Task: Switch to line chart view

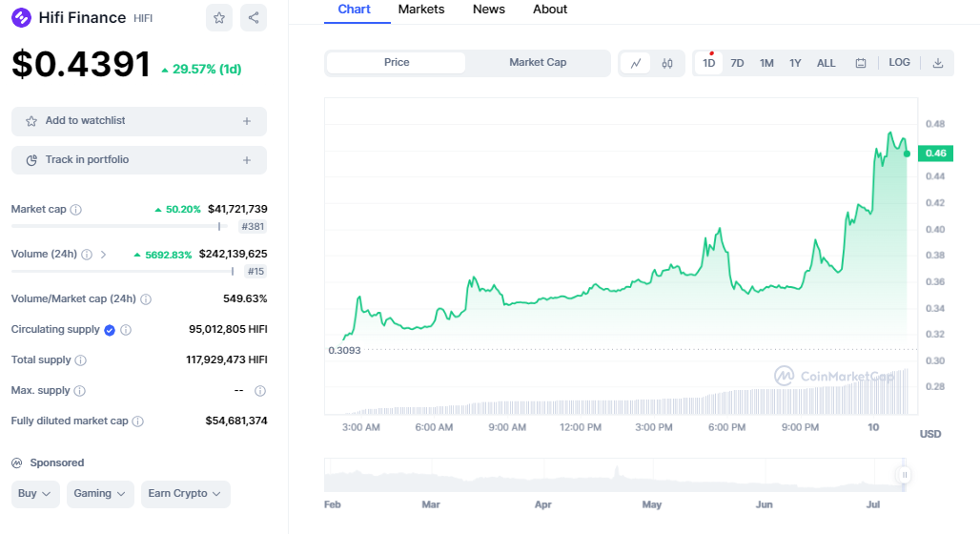Action: coord(636,63)
